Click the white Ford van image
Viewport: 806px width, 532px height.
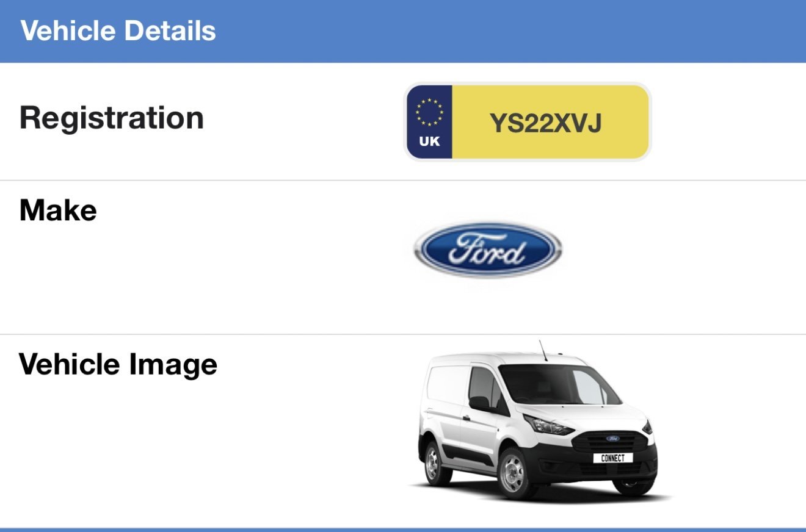click(x=537, y=421)
